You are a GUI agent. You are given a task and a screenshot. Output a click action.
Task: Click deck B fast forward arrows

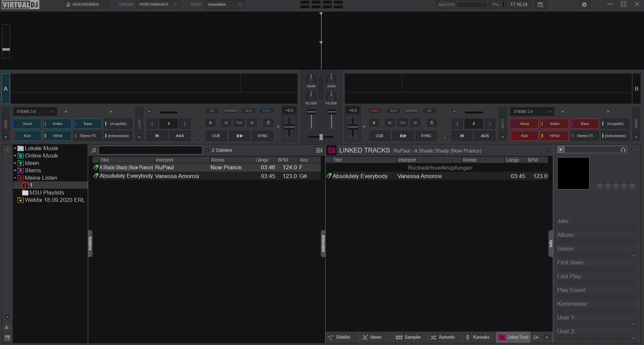(x=415, y=123)
